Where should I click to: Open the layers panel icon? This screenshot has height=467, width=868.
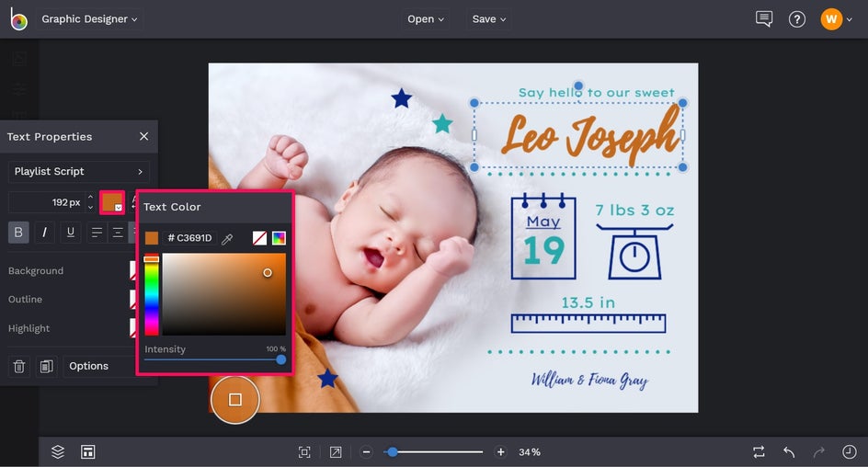pyautogui.click(x=58, y=452)
